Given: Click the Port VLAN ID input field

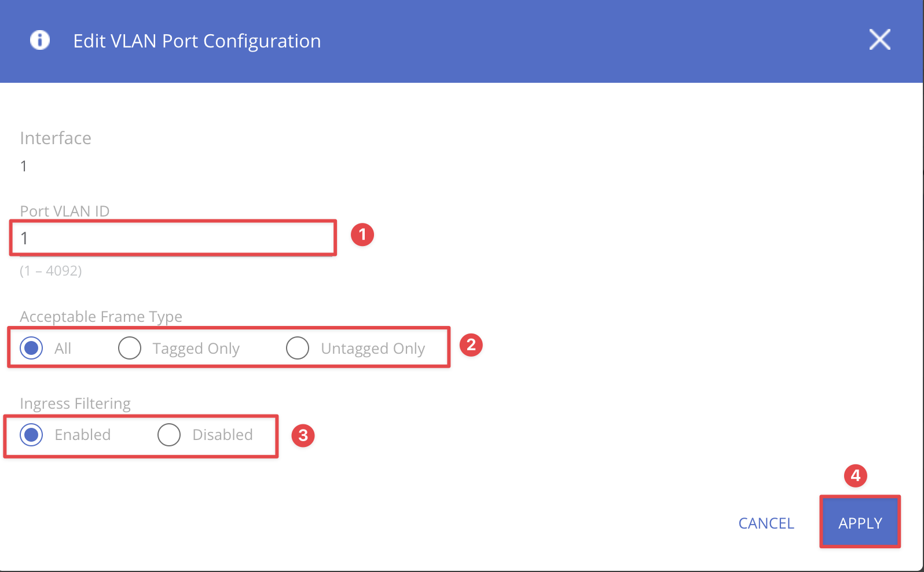Looking at the screenshot, I should (x=173, y=238).
